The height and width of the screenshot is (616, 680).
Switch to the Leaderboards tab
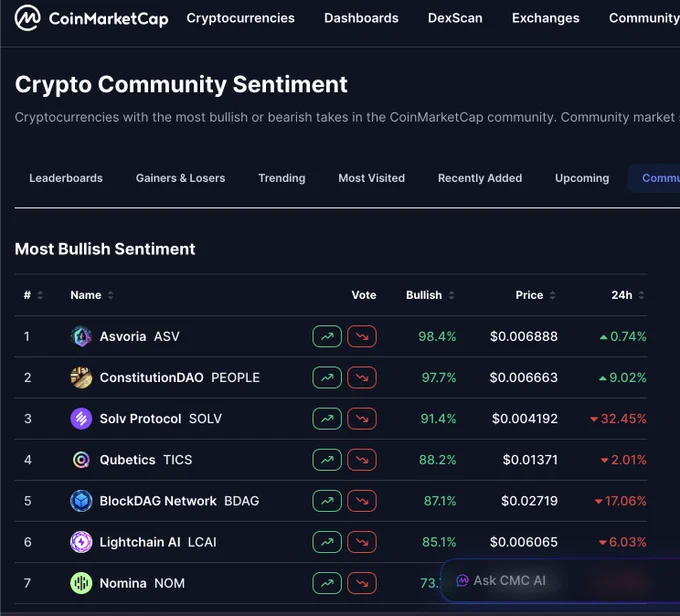click(66, 178)
